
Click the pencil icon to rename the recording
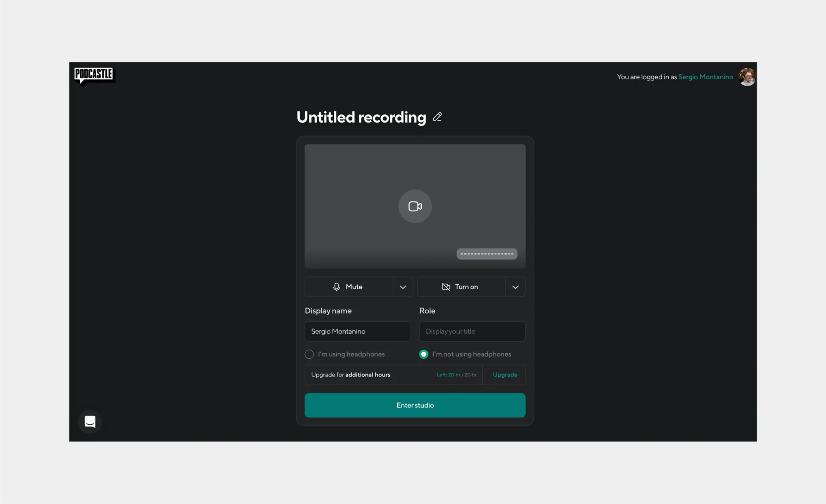pos(437,117)
